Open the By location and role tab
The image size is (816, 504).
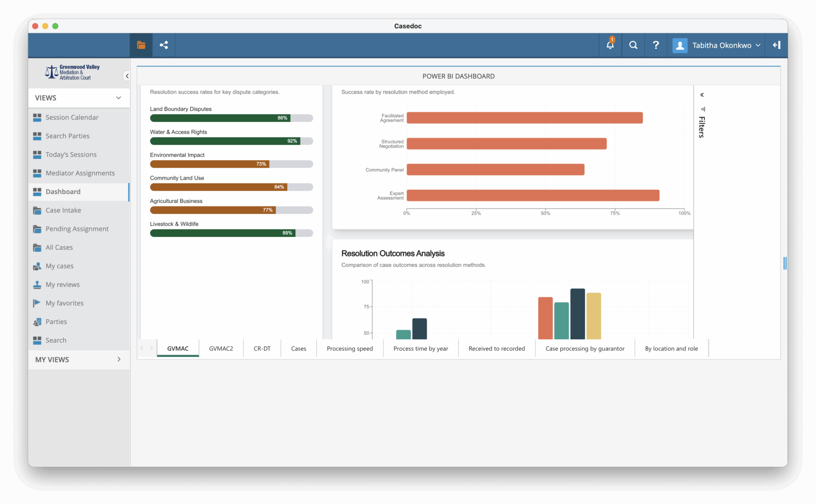tap(671, 348)
